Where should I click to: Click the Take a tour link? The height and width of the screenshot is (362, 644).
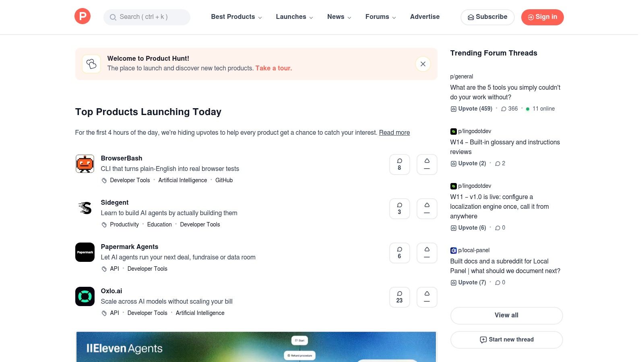coord(274,68)
